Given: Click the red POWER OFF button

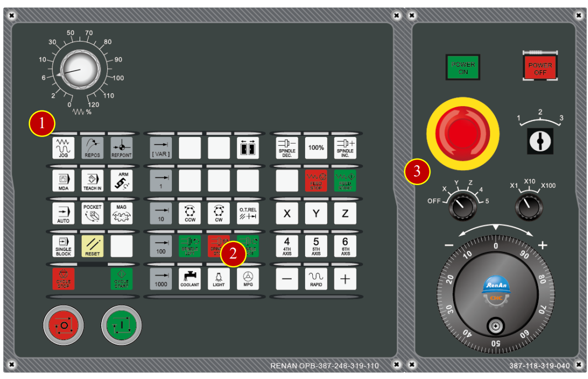Looking at the screenshot, I should 540,67.
